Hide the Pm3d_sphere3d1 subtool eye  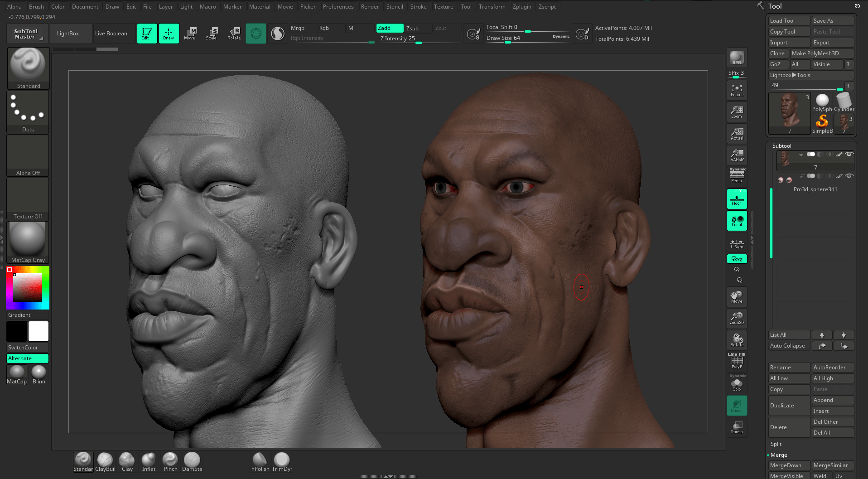point(849,176)
